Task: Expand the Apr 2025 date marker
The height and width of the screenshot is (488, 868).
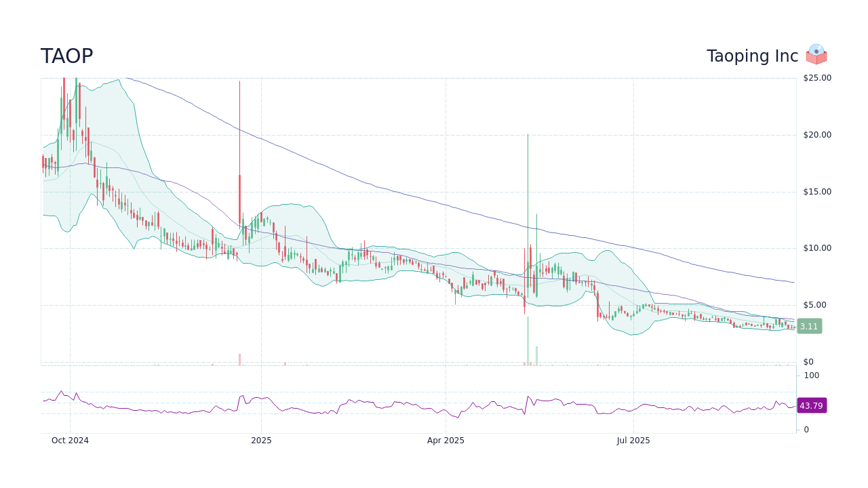Action: click(446, 441)
